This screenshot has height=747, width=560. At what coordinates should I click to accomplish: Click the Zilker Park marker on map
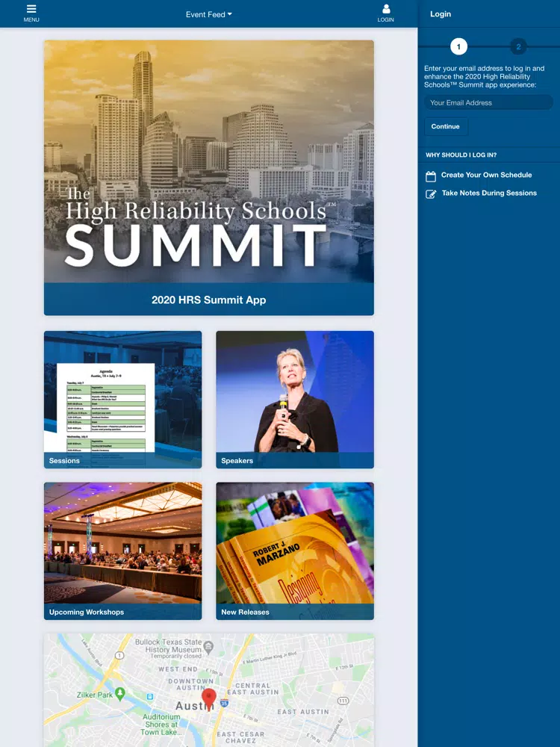coord(120,694)
